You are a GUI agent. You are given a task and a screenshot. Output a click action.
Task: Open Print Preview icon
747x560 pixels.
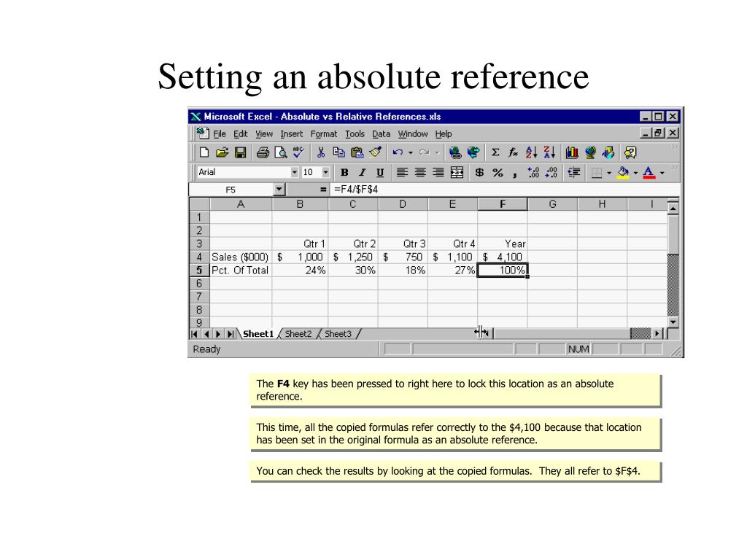click(x=281, y=152)
